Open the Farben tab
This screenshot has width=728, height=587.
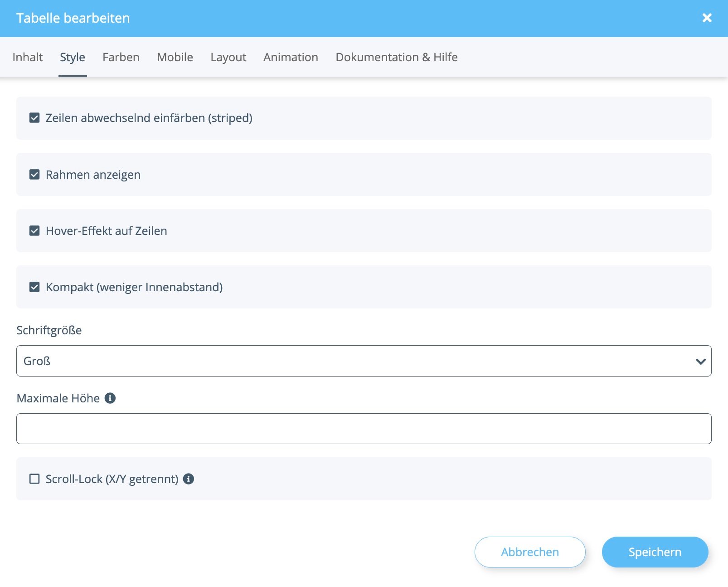coord(121,57)
